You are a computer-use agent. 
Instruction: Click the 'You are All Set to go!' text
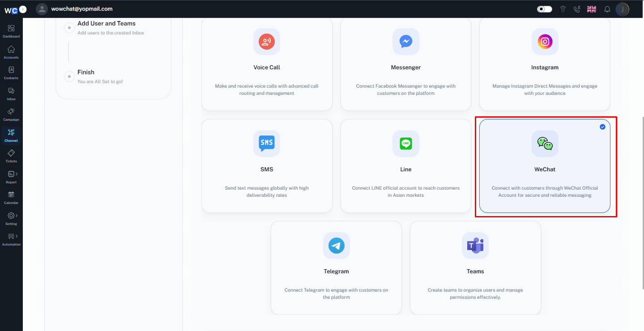tap(100, 81)
